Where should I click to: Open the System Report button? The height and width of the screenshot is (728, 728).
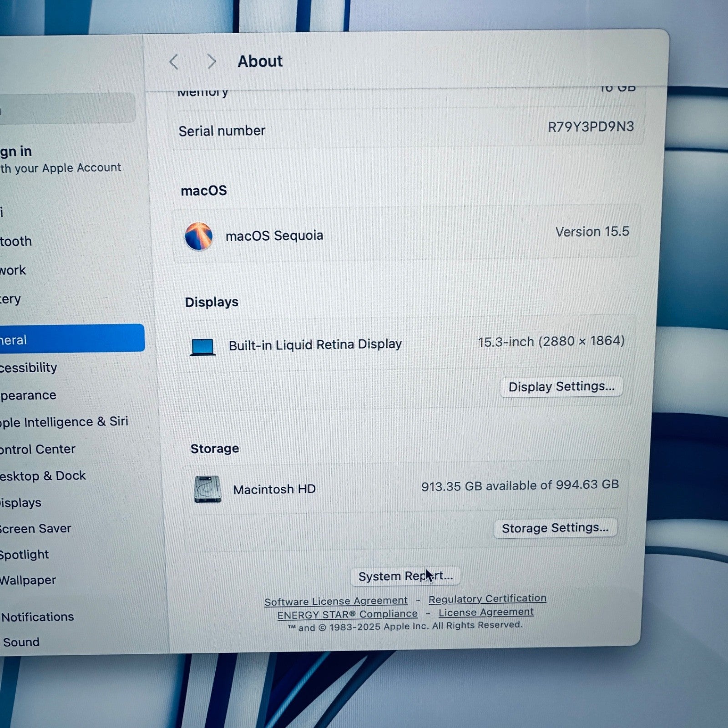(405, 576)
